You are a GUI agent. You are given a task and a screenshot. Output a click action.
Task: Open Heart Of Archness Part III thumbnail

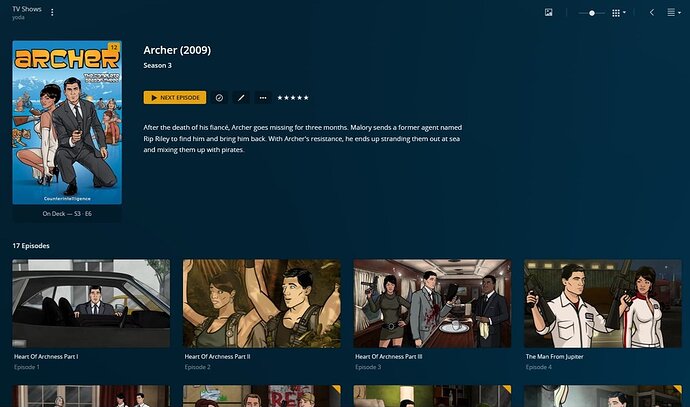pyautogui.click(x=432, y=304)
